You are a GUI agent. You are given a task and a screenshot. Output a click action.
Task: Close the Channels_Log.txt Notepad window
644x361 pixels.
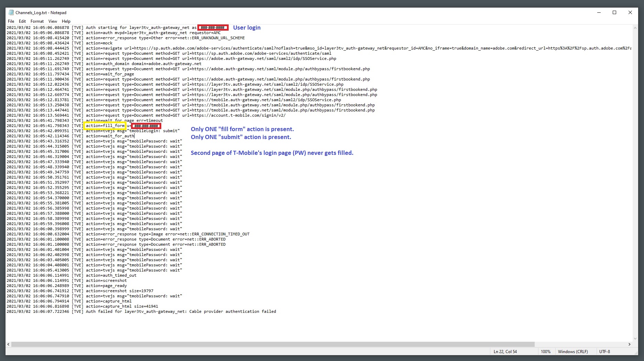click(x=630, y=13)
